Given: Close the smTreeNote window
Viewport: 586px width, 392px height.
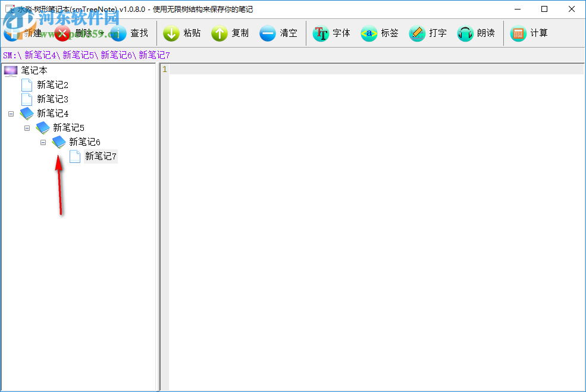Looking at the screenshot, I should click(572, 9).
